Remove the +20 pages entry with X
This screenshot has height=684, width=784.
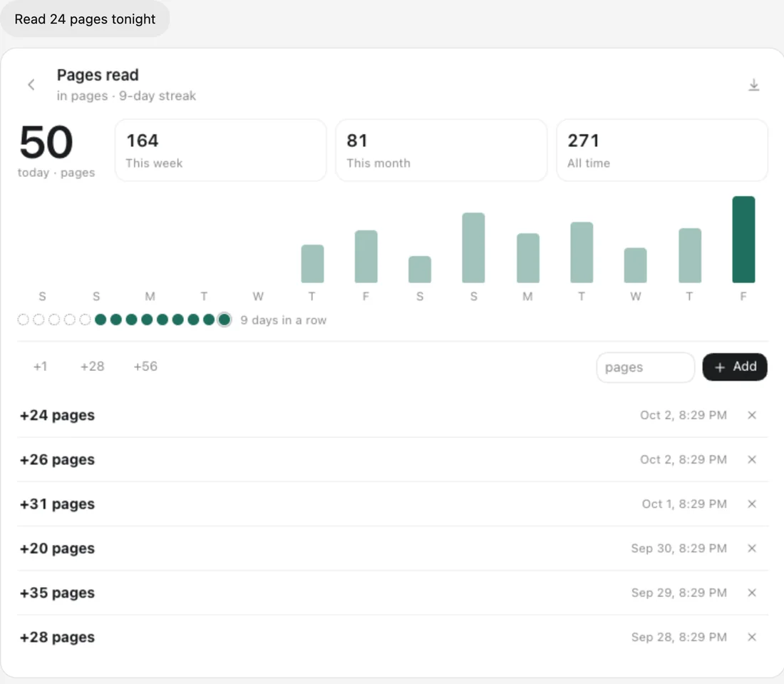click(x=751, y=548)
